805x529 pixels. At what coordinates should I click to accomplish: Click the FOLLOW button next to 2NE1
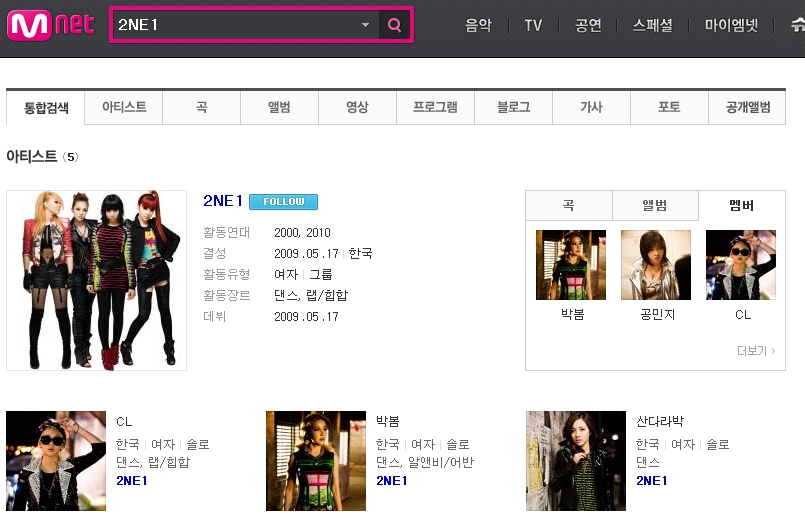click(x=283, y=201)
